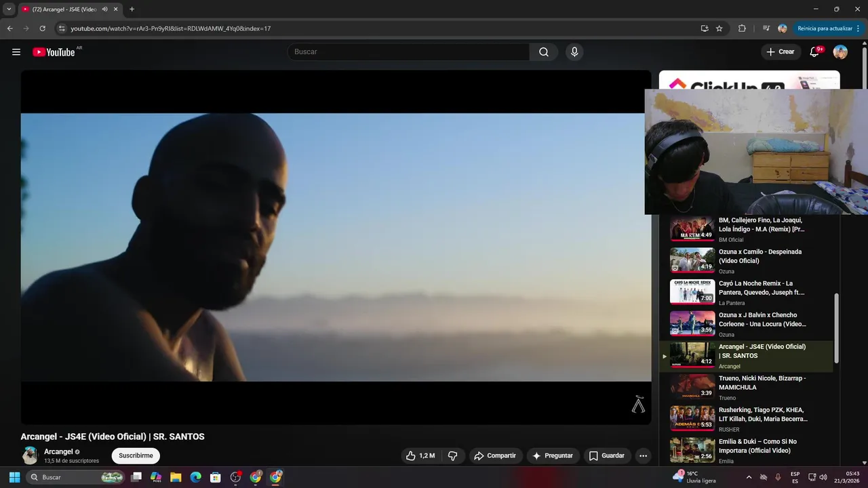Like the video with 1,2 M likes
The width and height of the screenshot is (868, 488).
(420, 455)
